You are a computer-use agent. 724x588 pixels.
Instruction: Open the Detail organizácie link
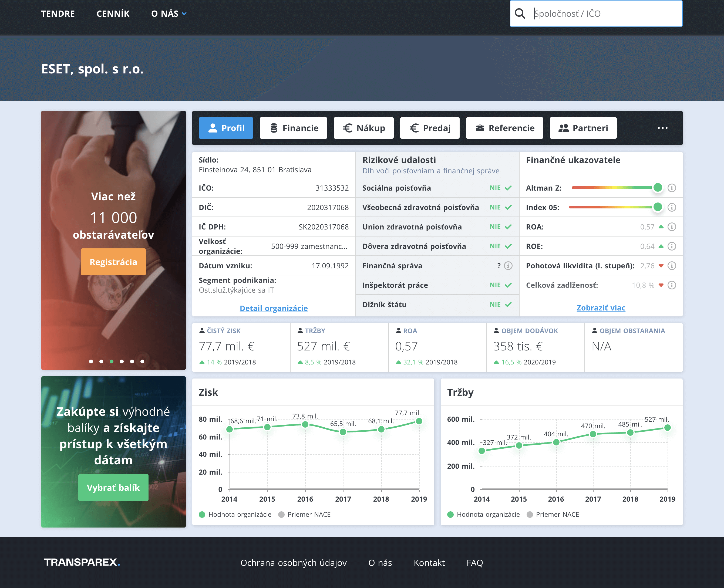pos(274,308)
